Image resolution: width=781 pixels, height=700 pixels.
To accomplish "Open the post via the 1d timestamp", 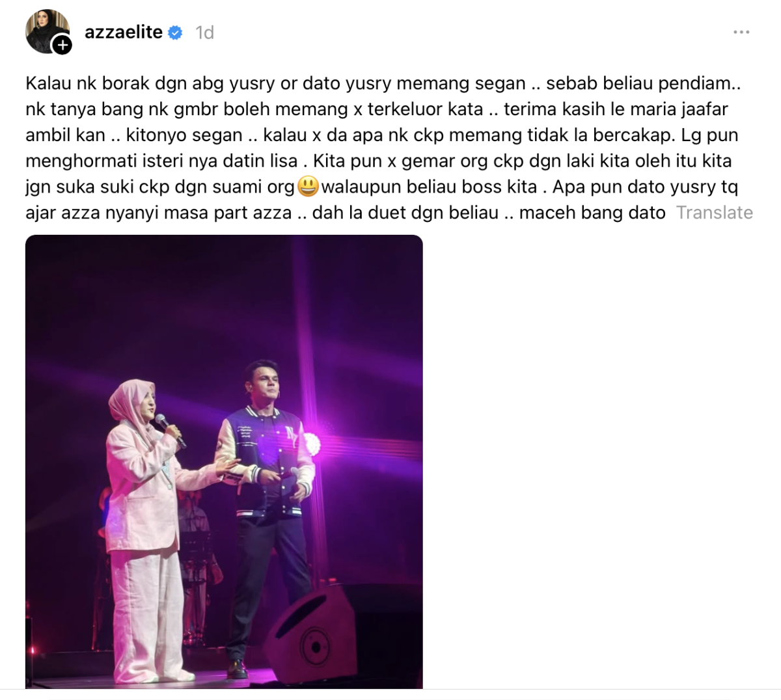I will [x=205, y=33].
